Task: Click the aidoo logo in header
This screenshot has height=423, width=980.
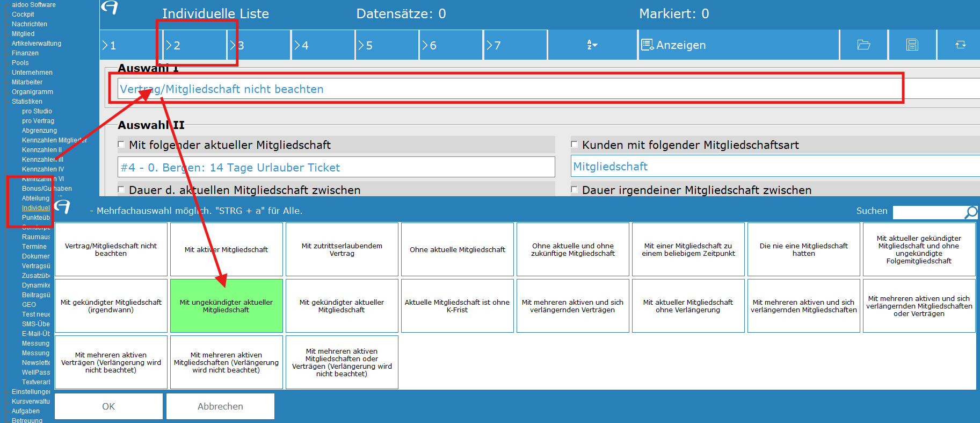Action: tap(110, 8)
